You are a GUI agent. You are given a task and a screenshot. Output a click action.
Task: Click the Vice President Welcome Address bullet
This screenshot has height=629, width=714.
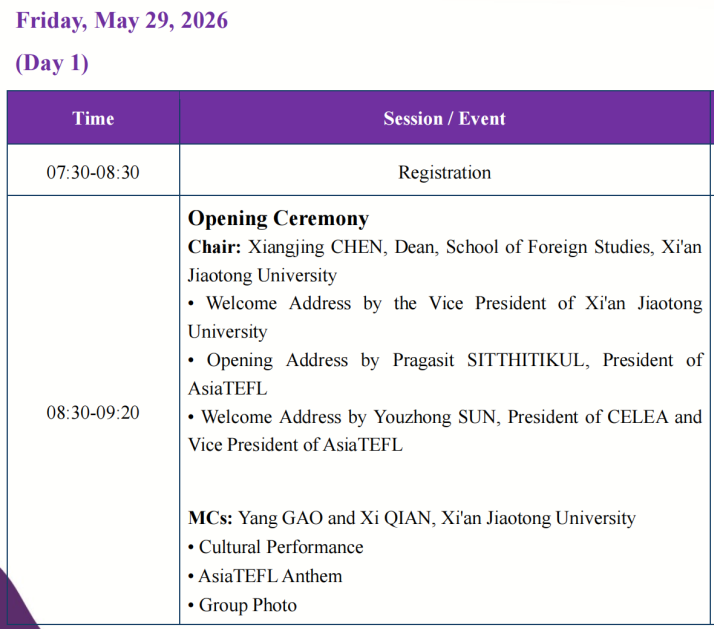445,317
